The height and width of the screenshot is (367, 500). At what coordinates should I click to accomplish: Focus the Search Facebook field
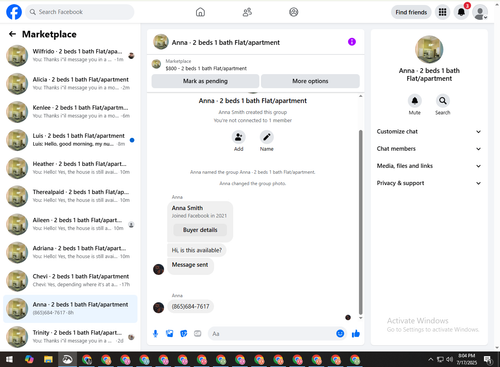[80, 12]
